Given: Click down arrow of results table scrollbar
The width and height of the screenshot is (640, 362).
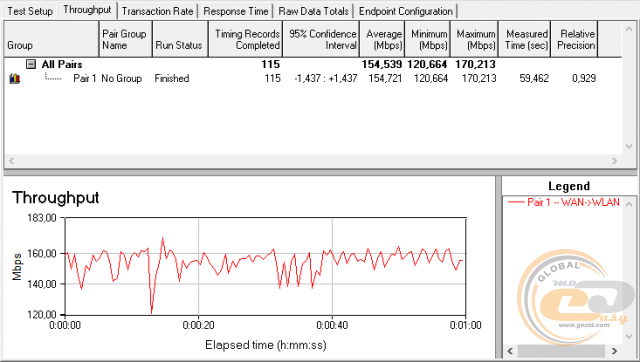Looking at the screenshot, I should pos(629,146).
